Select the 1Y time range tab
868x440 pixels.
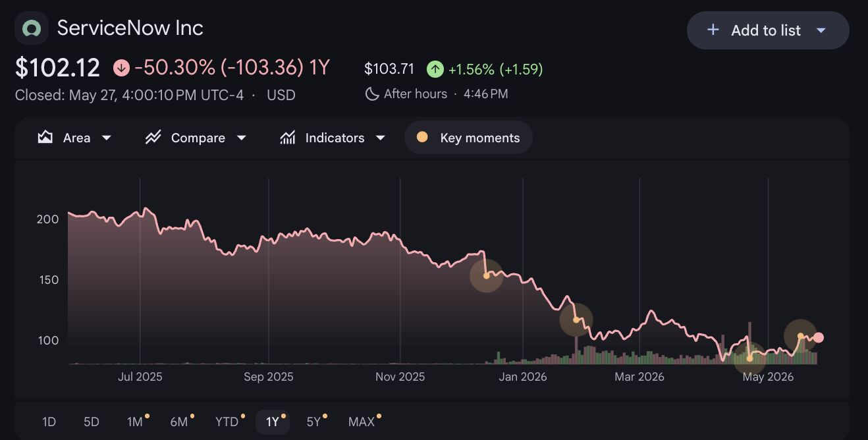tap(273, 422)
